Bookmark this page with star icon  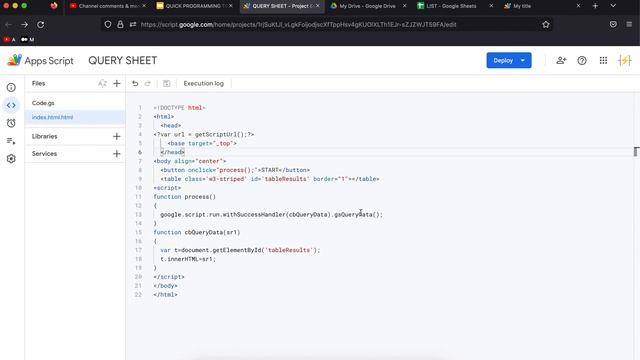click(x=546, y=24)
